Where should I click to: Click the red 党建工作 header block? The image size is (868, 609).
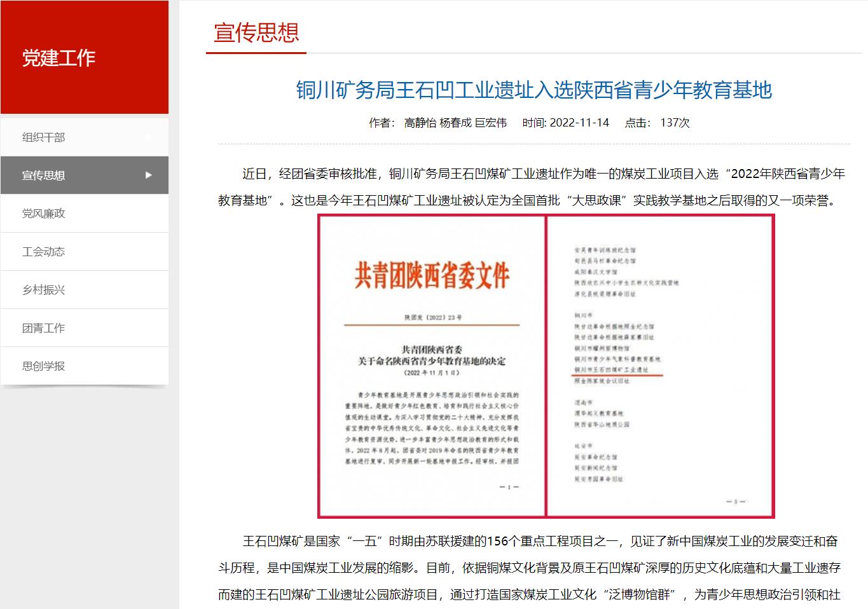click(84, 58)
